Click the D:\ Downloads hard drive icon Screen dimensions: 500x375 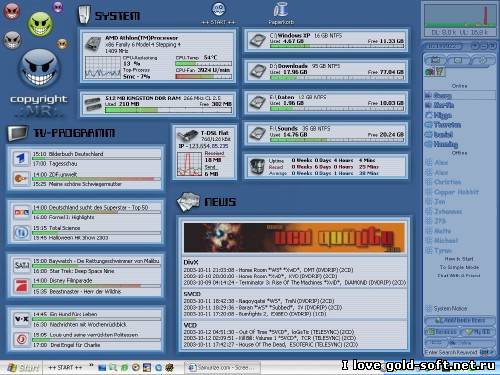258,71
